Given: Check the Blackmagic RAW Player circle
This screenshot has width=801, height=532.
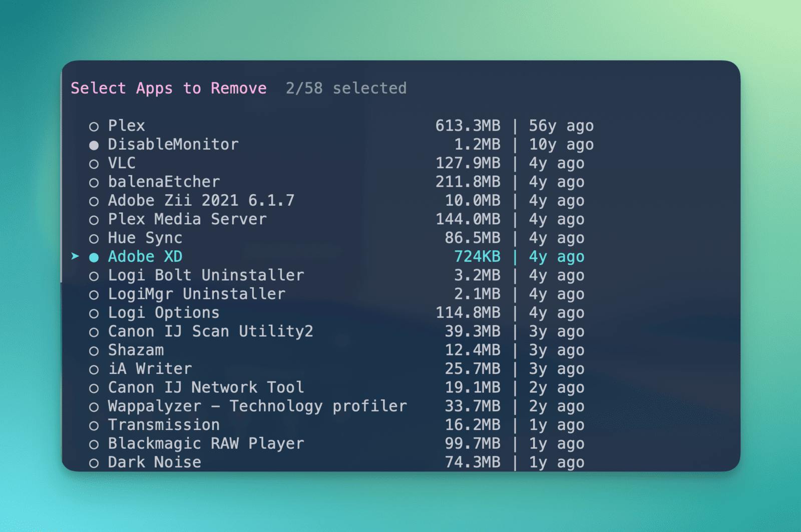Looking at the screenshot, I should pyautogui.click(x=94, y=444).
